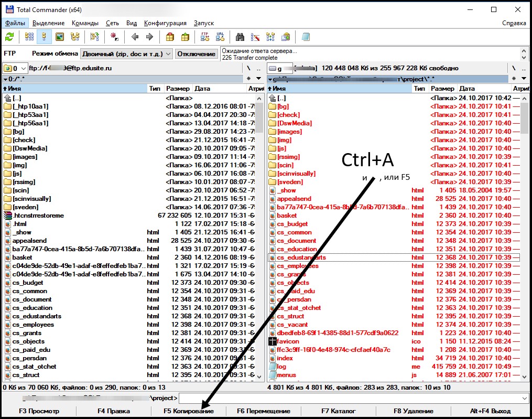This screenshot has height=419, width=532.
Task: Open the 'Файлы' menu
Action: pyautogui.click(x=15, y=23)
